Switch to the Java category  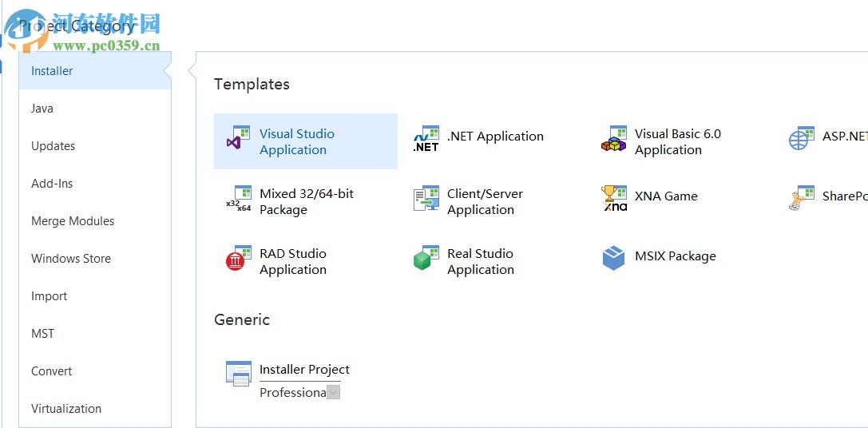pyautogui.click(x=95, y=109)
